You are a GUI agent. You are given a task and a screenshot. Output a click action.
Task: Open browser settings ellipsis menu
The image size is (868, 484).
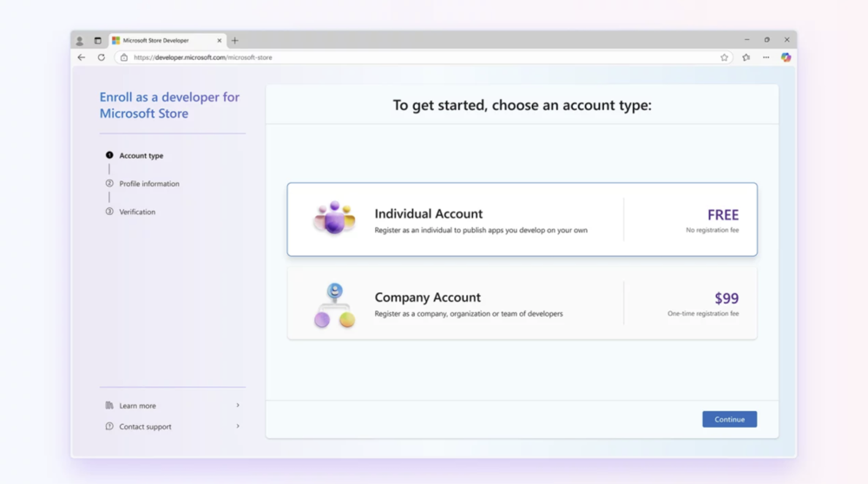click(766, 57)
